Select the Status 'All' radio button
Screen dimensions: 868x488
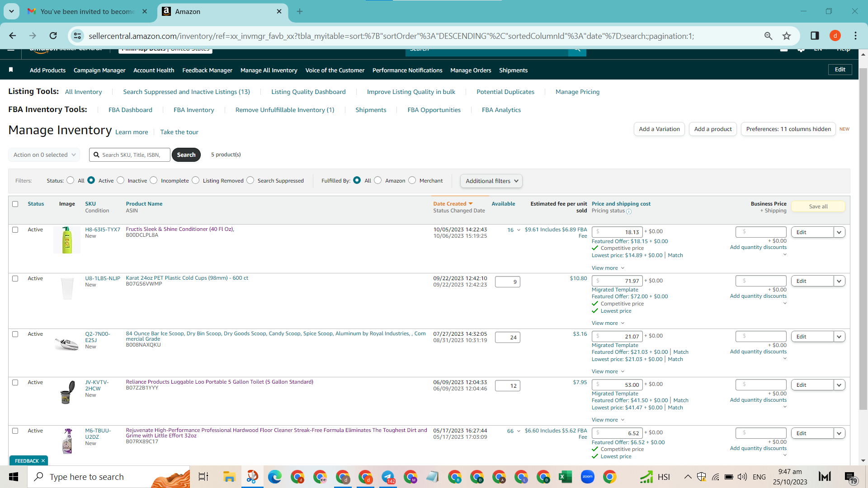(x=70, y=180)
